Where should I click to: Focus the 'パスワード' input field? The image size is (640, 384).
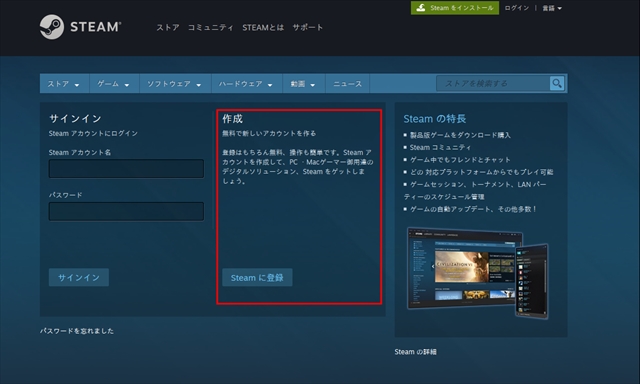click(126, 211)
